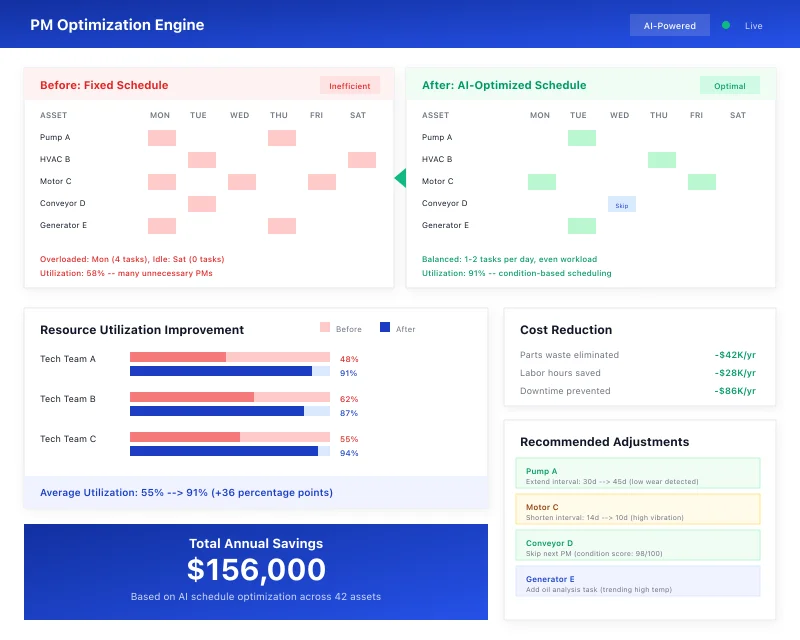Open the Conveyor D recommended adjustment
This screenshot has height=640, width=800.
pos(637,546)
